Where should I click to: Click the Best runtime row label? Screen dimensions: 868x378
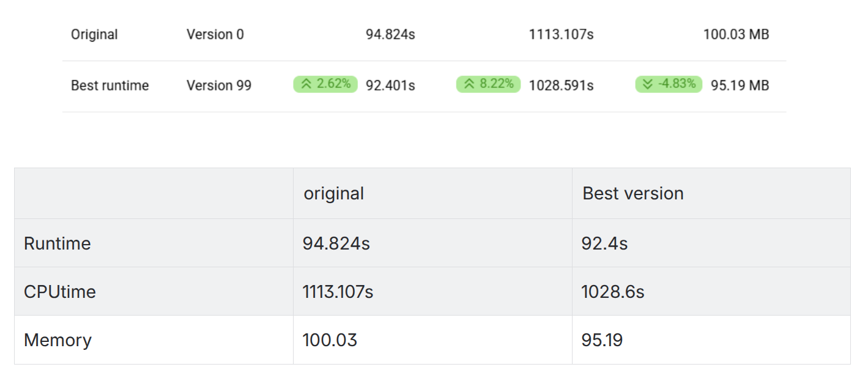[x=109, y=86]
